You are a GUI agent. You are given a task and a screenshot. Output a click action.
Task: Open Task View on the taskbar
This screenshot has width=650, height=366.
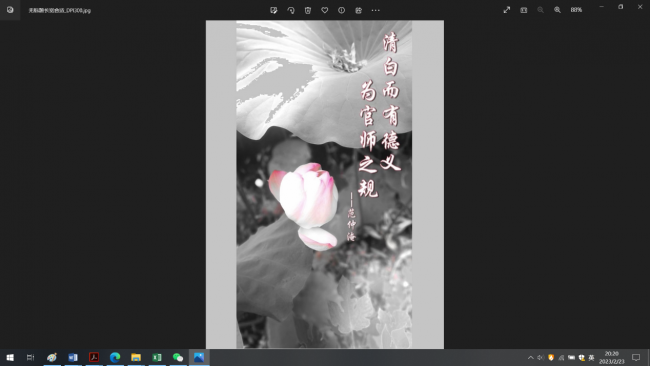[30, 357]
